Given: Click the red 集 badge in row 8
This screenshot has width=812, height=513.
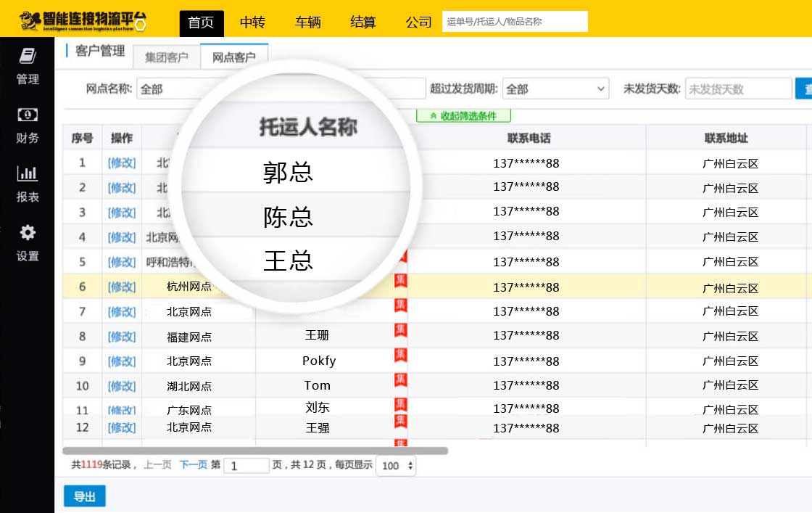Looking at the screenshot, I should click(x=400, y=331).
